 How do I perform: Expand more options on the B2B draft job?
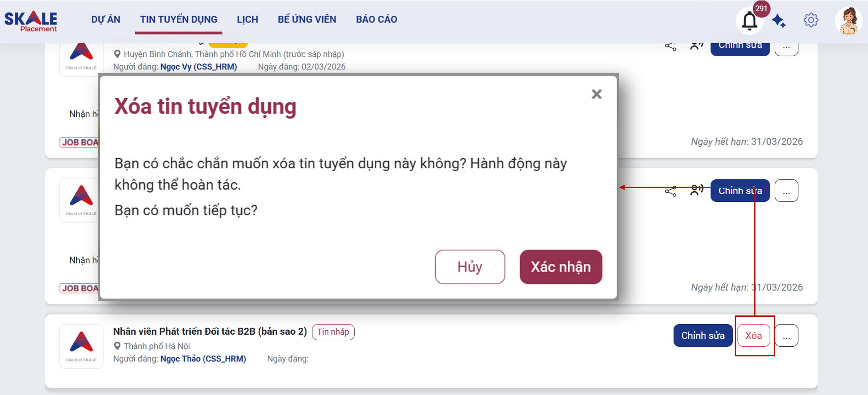(x=786, y=336)
